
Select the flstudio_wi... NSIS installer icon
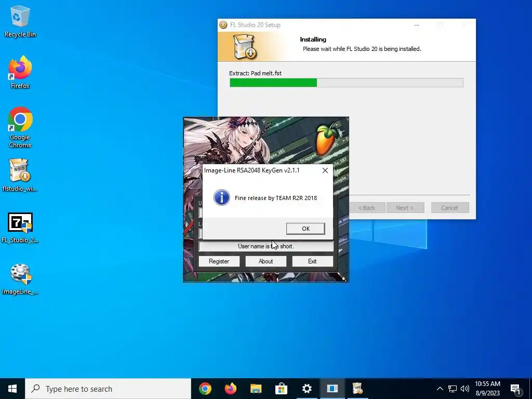(x=20, y=175)
